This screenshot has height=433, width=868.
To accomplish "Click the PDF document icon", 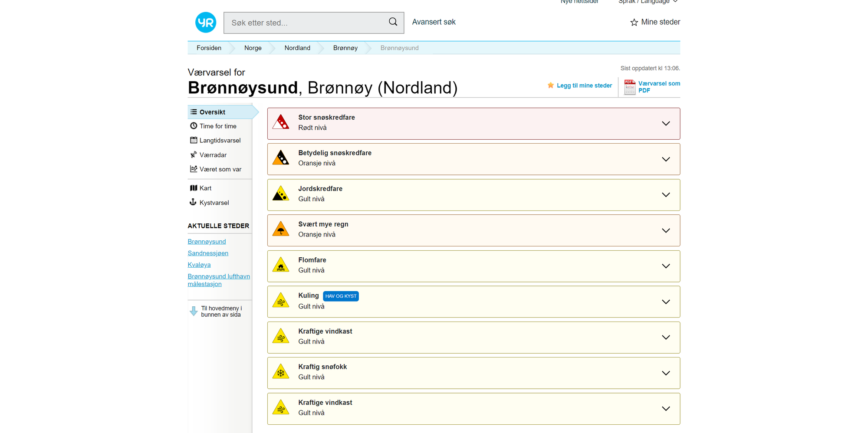I will (x=629, y=87).
